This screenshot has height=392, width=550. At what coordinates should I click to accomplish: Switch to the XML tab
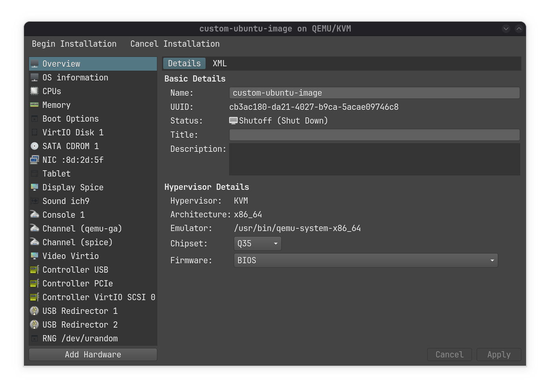click(220, 64)
